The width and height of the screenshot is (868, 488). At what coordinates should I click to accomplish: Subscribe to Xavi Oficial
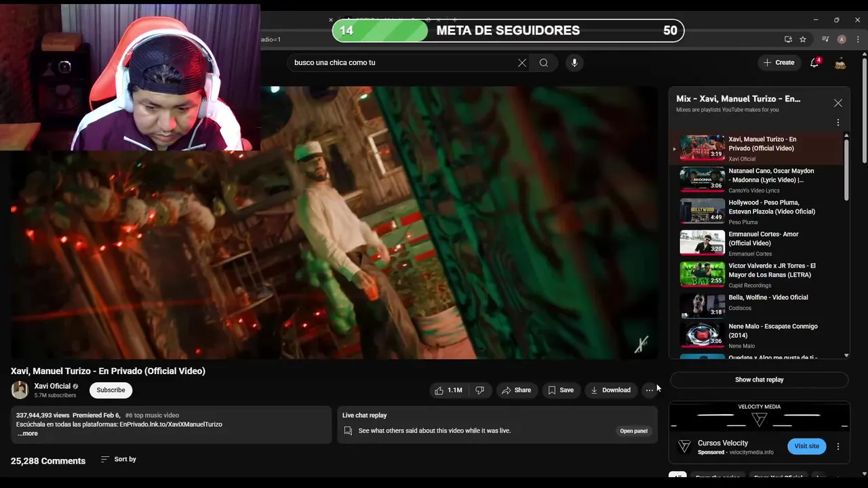click(111, 390)
